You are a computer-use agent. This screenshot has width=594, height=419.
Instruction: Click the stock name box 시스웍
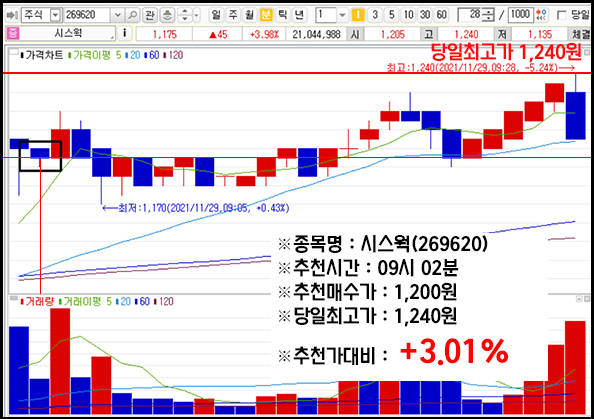pyautogui.click(x=68, y=33)
